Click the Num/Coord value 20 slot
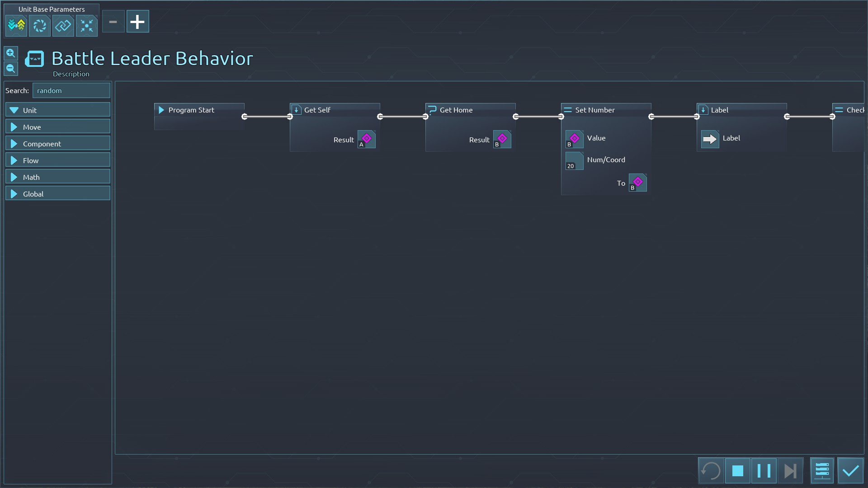868x488 pixels. click(574, 161)
